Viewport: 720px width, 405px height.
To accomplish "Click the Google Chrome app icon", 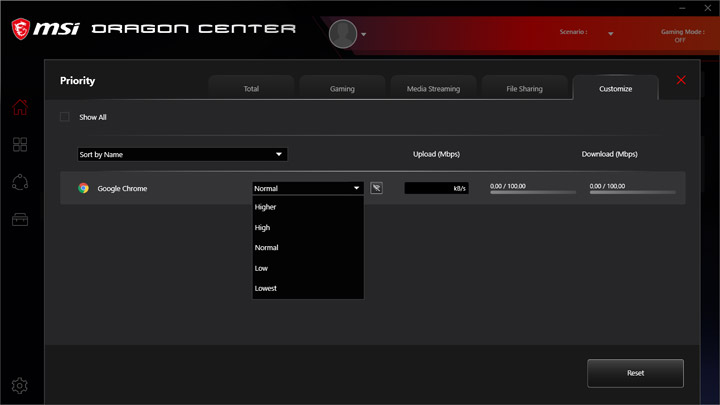I will [x=83, y=188].
